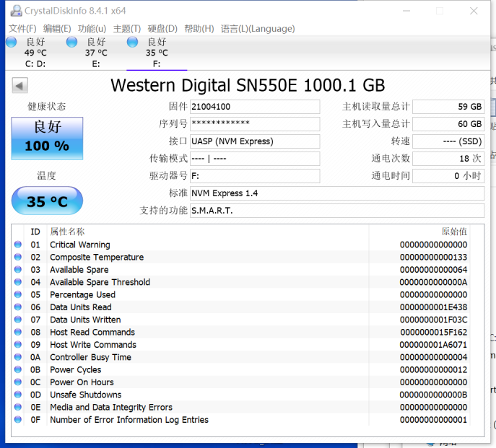This screenshot has width=496, height=448.
Task: Select the Percentage Used attribute name
Action: click(82, 294)
